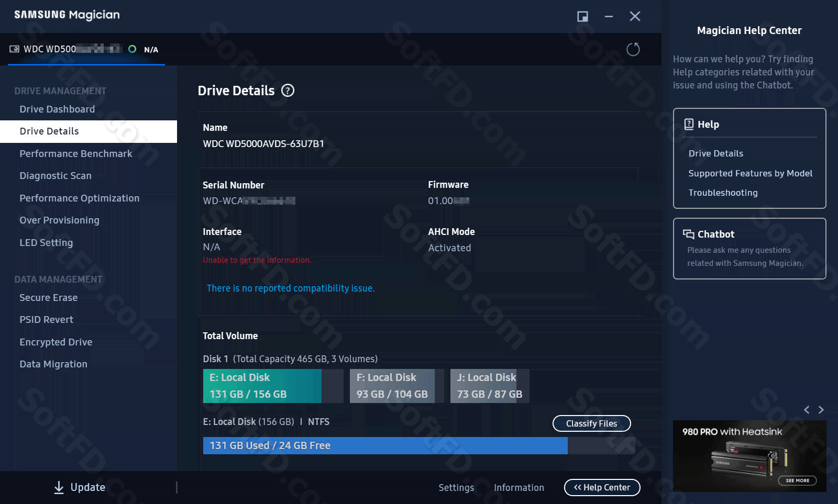Open Information from bottom bar

pos(519,487)
